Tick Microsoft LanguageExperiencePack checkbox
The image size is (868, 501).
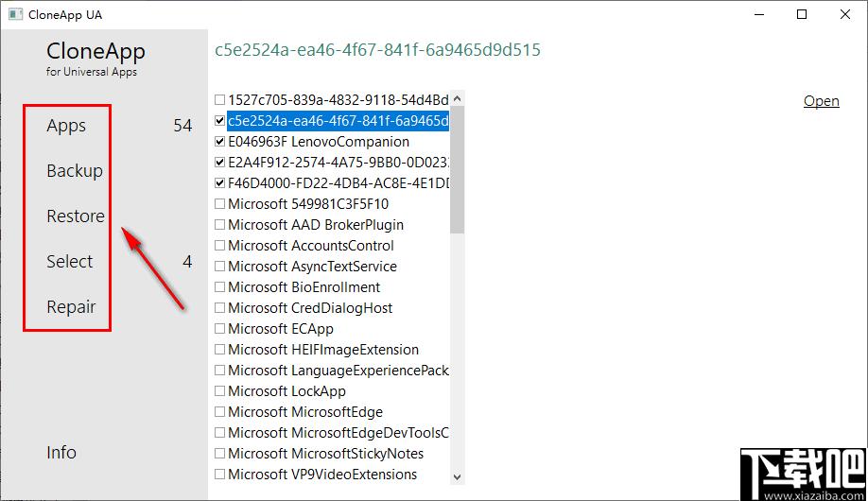pyautogui.click(x=219, y=371)
